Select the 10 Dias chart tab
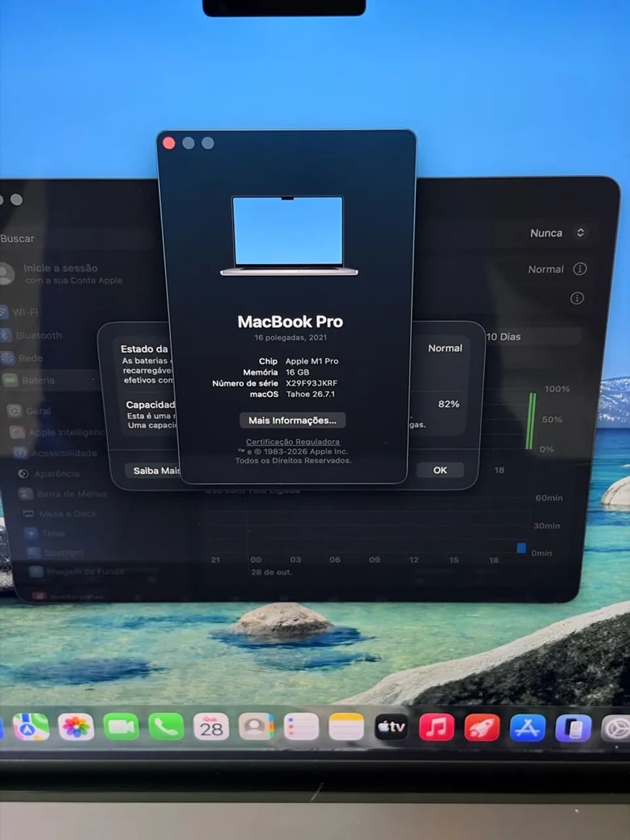The width and height of the screenshot is (630, 840). pos(503,337)
